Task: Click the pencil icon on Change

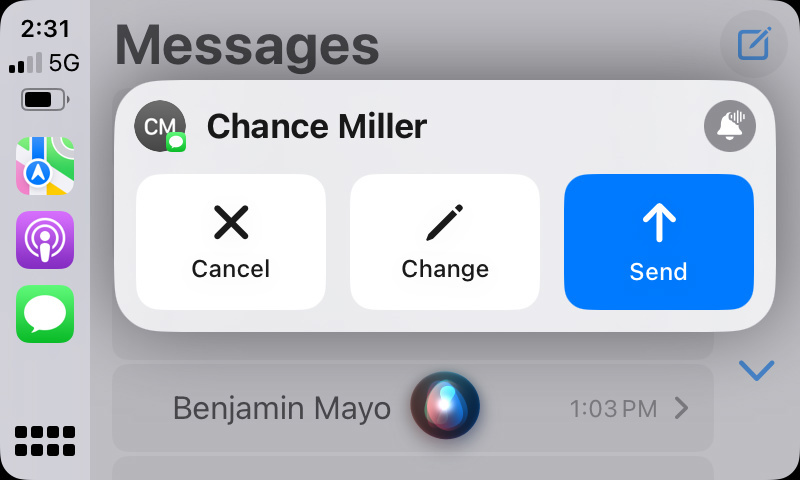Action: pos(444,222)
